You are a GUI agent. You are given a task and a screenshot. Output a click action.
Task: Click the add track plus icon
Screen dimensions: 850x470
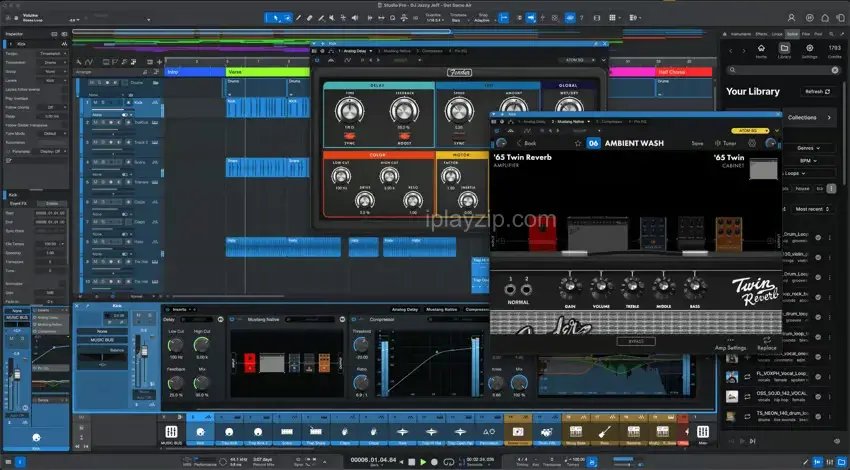[159, 62]
